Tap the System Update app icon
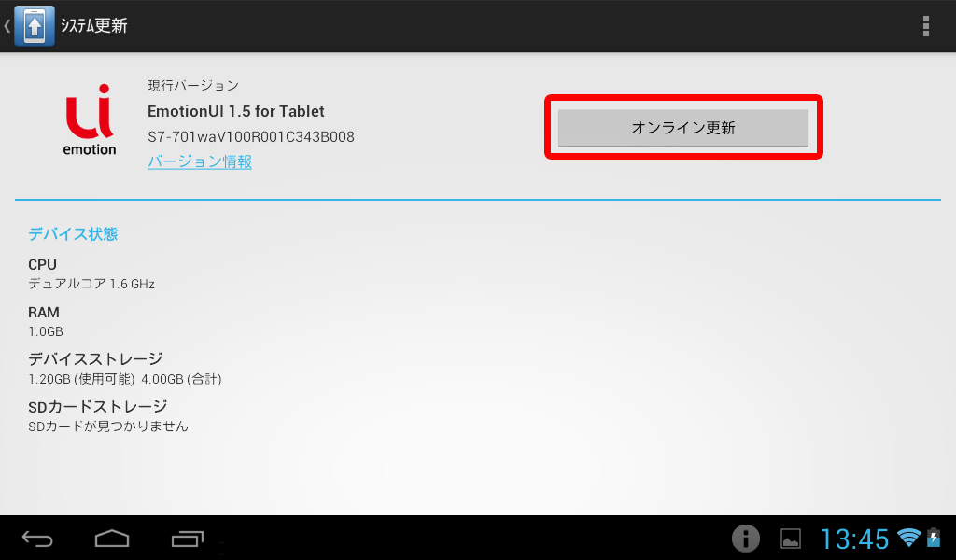956x560 pixels. (35, 26)
